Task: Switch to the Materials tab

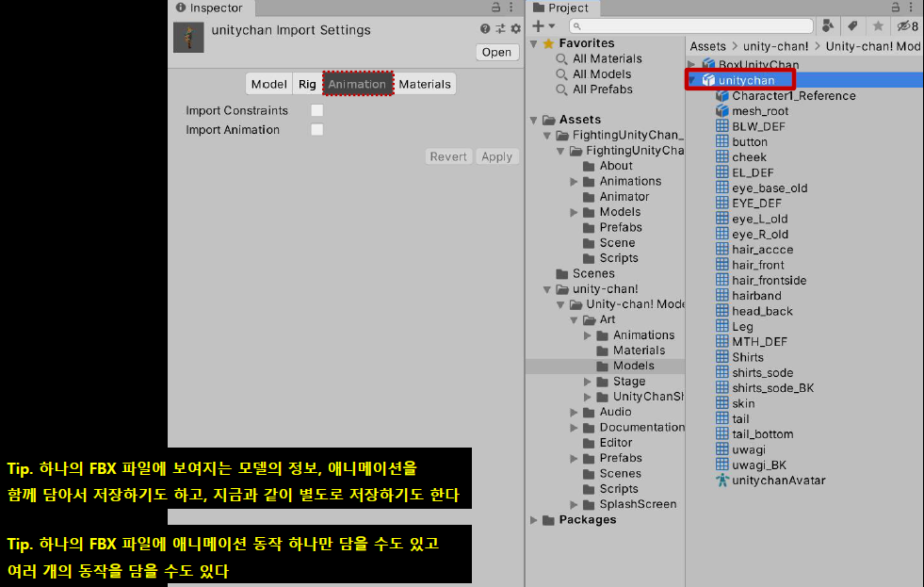Action: point(425,84)
